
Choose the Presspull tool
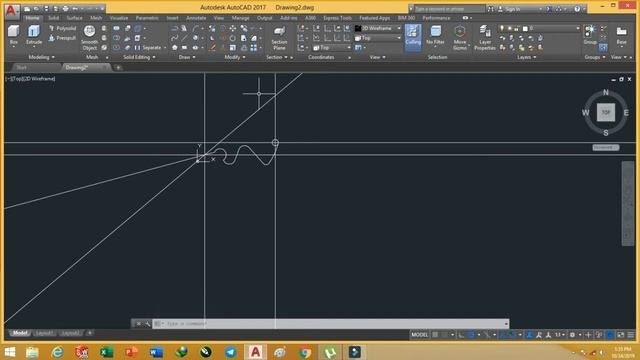62,38
